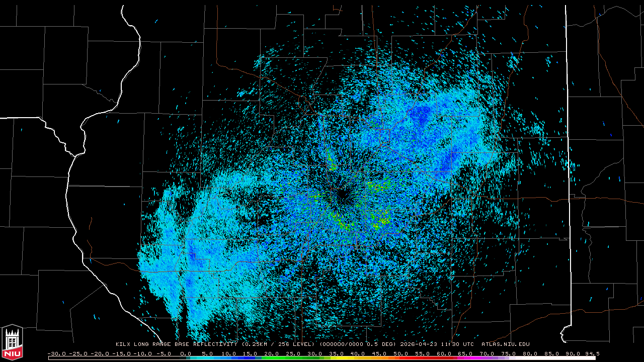Click the KILX radar site center

342,194
